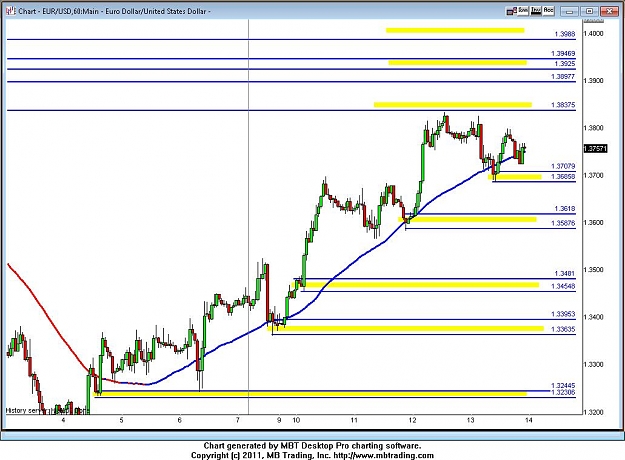The image size is (625, 460).
Task: Click the mbtrading.com copyright line
Action: (x=312, y=455)
